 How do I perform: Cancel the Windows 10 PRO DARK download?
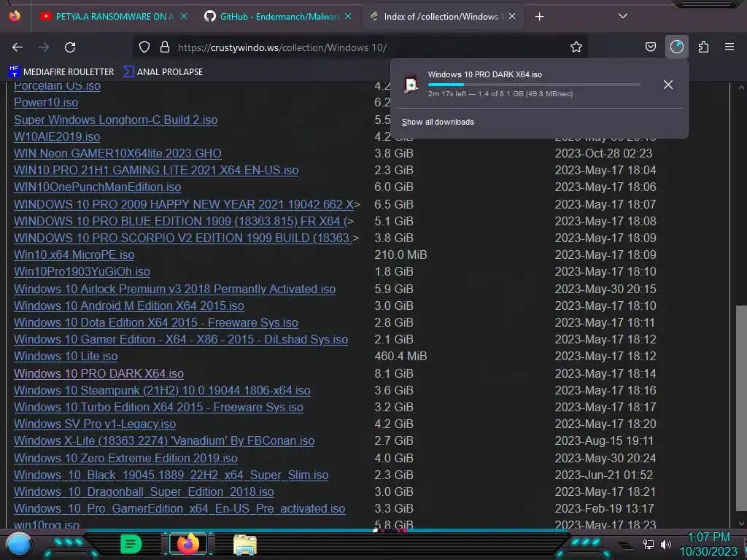tap(668, 85)
